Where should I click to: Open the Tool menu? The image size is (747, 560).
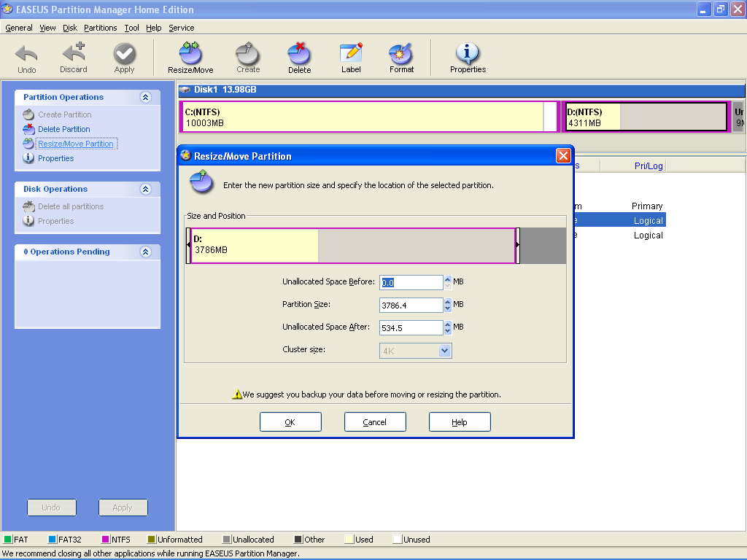pos(131,28)
